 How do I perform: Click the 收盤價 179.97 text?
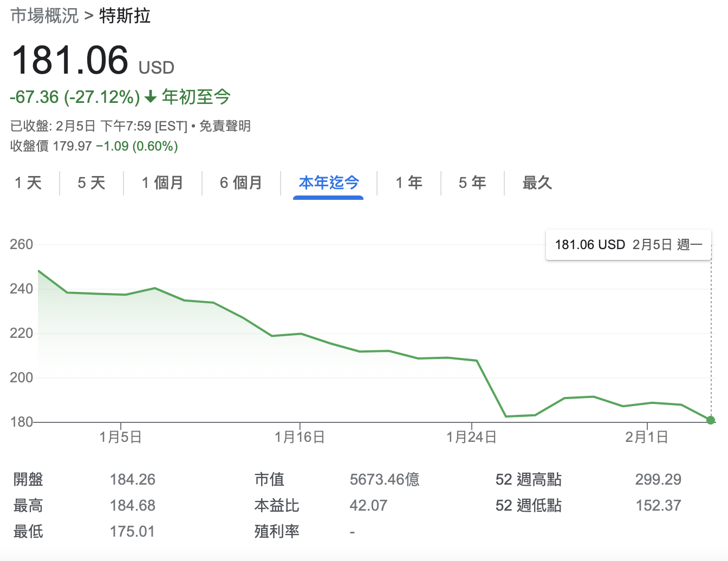click(x=51, y=146)
